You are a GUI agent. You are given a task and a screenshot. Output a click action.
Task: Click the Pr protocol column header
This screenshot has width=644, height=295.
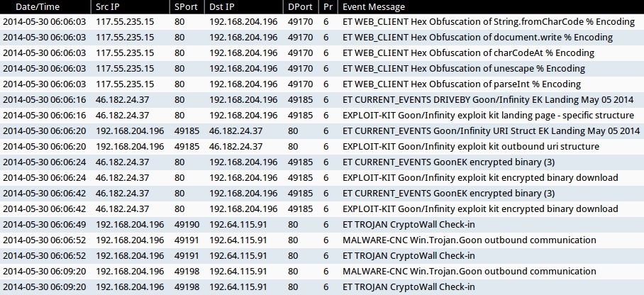tap(327, 6)
